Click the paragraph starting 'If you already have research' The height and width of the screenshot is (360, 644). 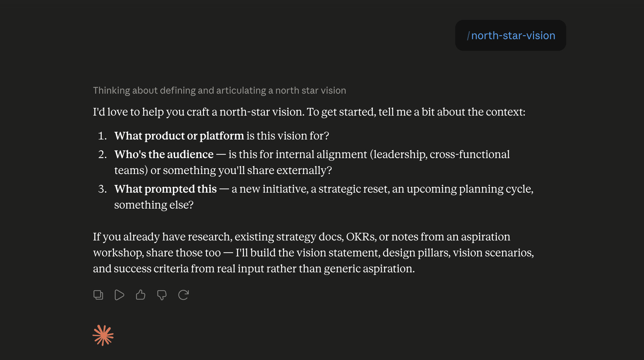(x=313, y=252)
